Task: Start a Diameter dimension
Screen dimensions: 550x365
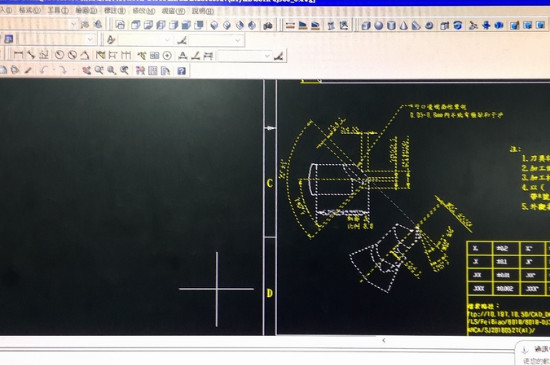Action: coord(72,55)
